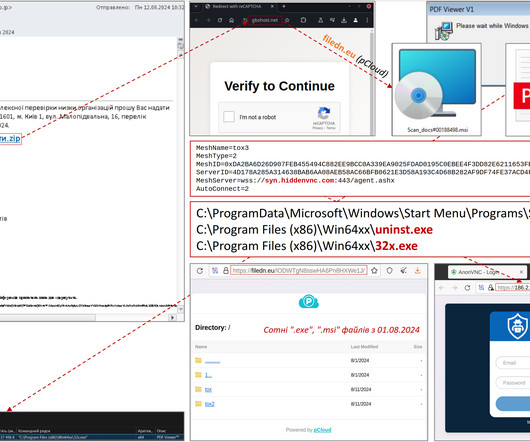Close the Redirect with reCAPTCHA tab
The width and height of the screenshot is (530, 442).
pos(272,6)
